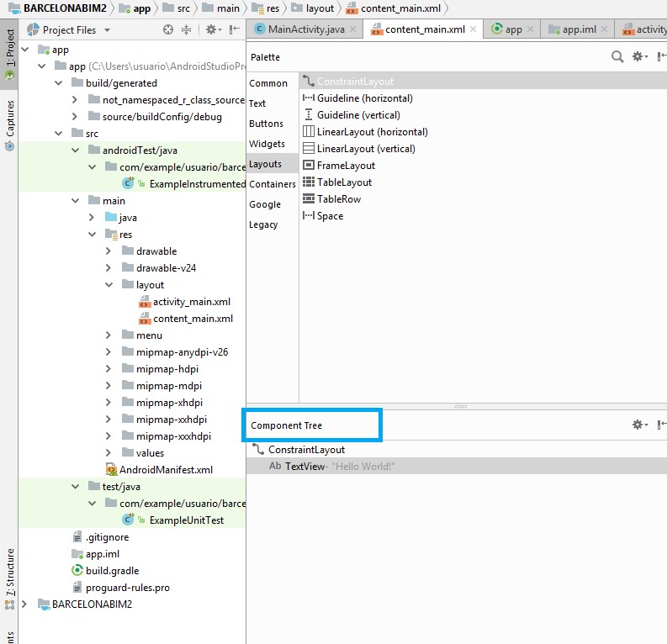Expand the drawable folder
This screenshot has width=667, height=644.
coord(109,251)
